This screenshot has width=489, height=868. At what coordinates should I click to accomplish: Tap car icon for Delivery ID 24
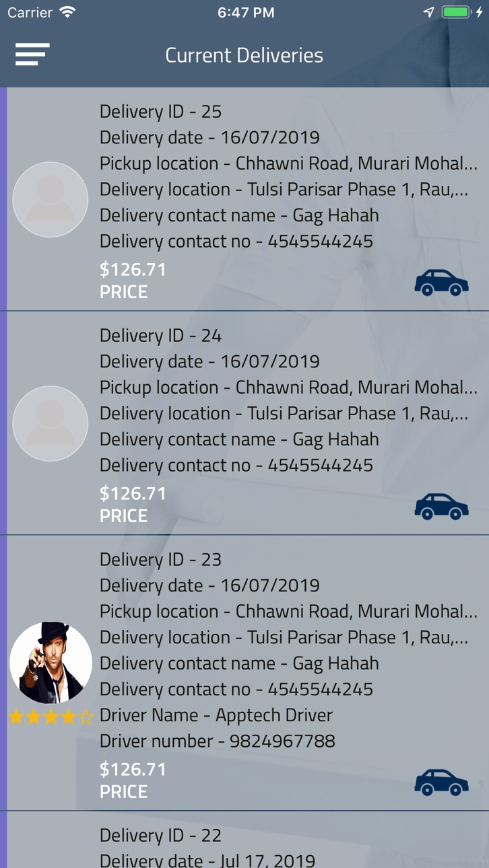point(441,507)
